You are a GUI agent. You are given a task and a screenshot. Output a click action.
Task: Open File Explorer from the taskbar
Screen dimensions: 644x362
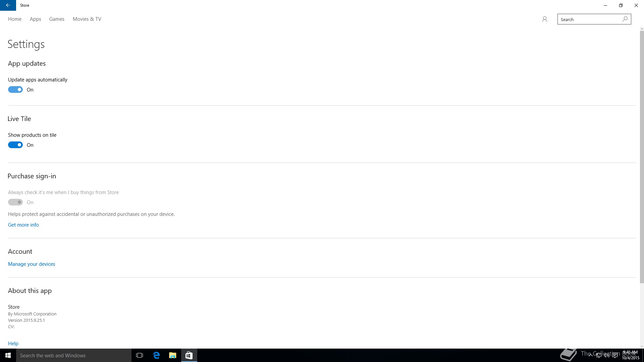172,355
